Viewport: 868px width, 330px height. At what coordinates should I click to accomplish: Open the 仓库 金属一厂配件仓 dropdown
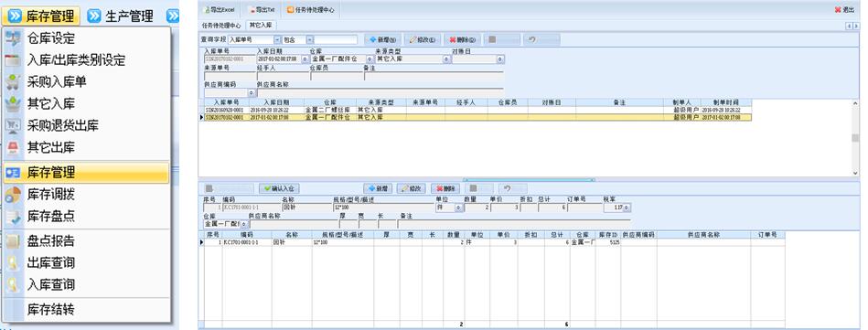click(370, 59)
